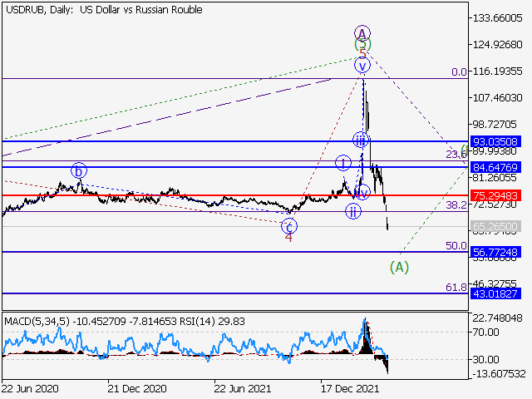Click the 21 Dec 2020 date label
532x399 pixels.
pyautogui.click(x=137, y=388)
